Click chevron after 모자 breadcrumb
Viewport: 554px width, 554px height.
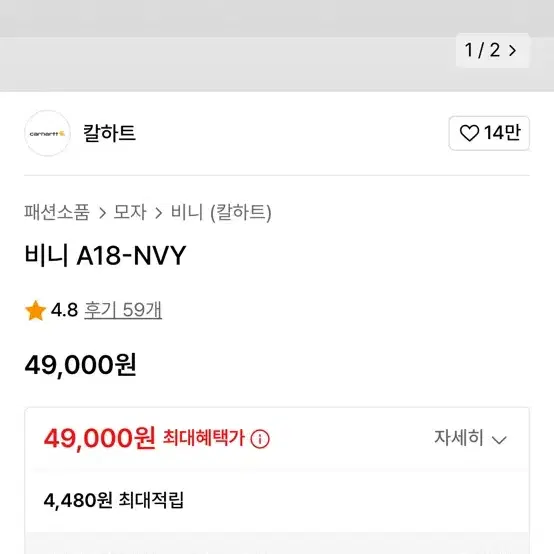[159, 213]
